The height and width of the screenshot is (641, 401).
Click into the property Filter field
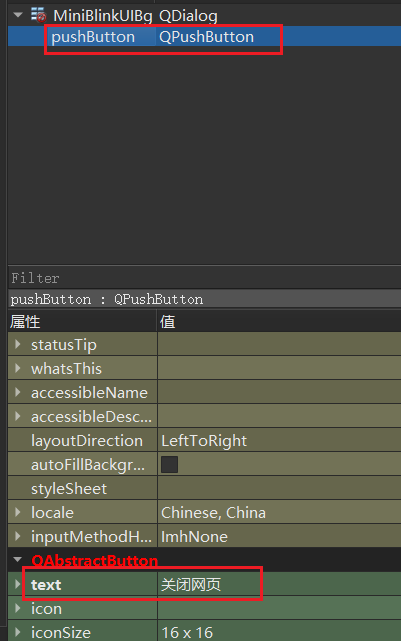point(204,278)
